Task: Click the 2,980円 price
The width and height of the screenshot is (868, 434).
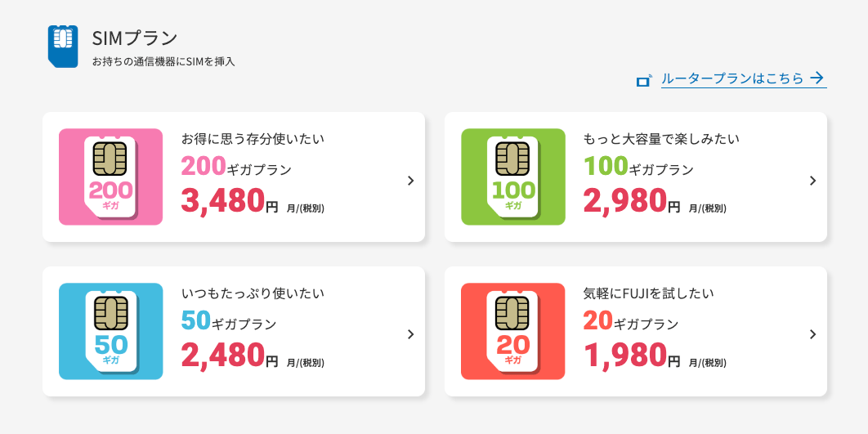Action: click(632, 201)
